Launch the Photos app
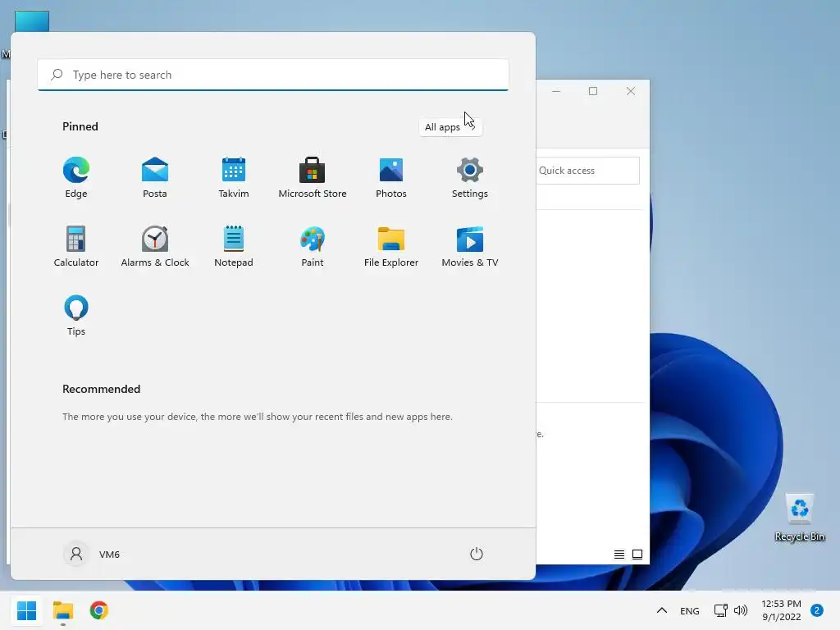 [391, 178]
